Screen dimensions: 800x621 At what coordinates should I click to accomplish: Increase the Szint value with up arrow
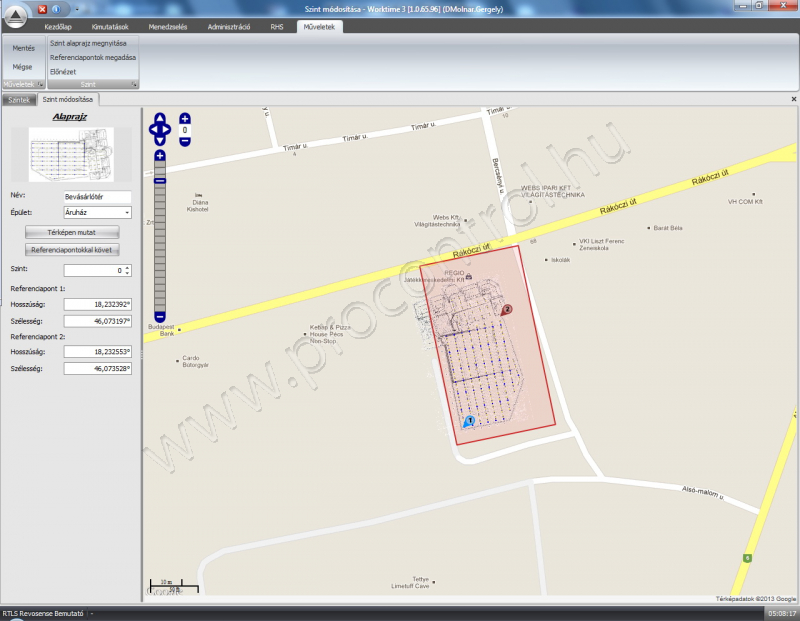pos(128,267)
